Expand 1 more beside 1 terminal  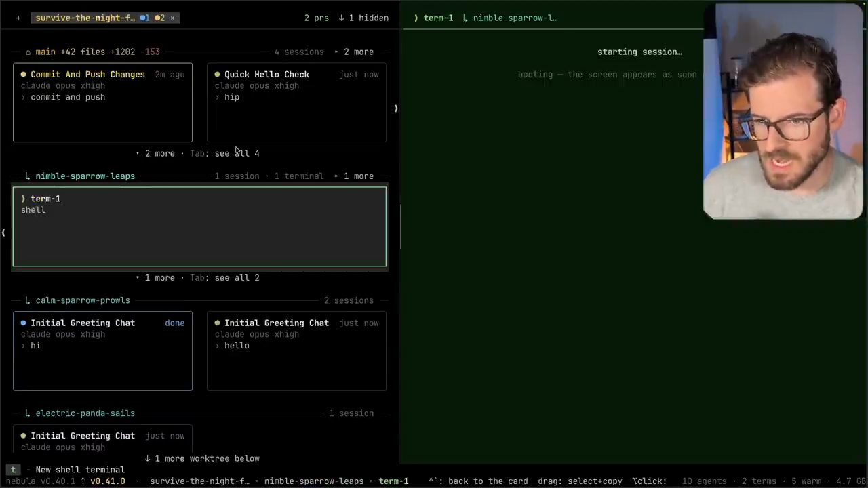pyautogui.click(x=353, y=176)
